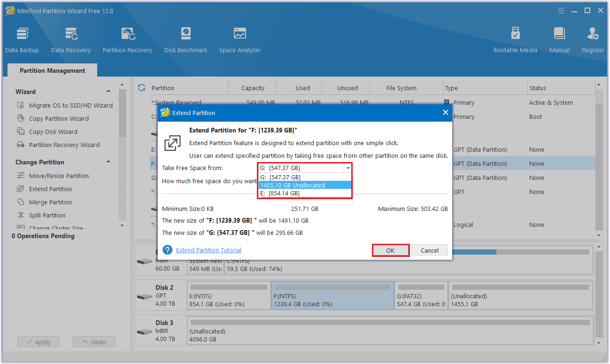Sort by Partition column header
This screenshot has height=364, width=610.
[162, 88]
